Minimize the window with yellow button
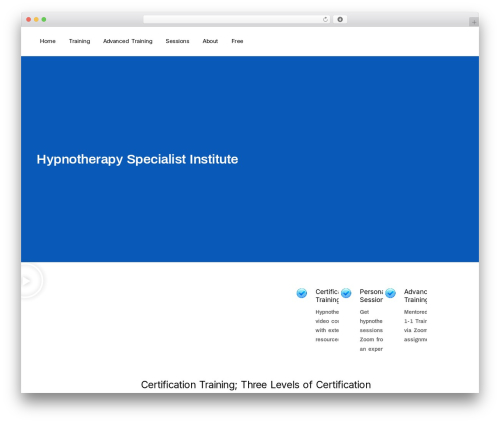The image size is (500, 423). [36, 19]
